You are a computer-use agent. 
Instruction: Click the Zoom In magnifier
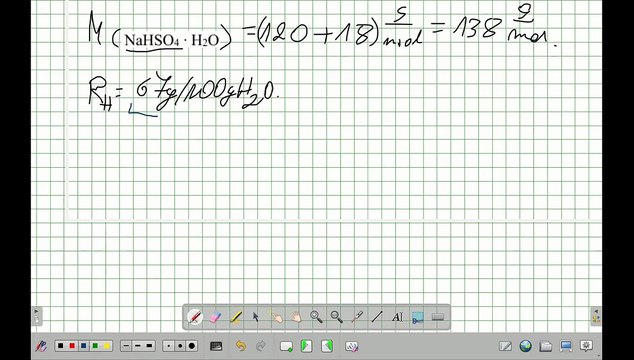click(316, 317)
